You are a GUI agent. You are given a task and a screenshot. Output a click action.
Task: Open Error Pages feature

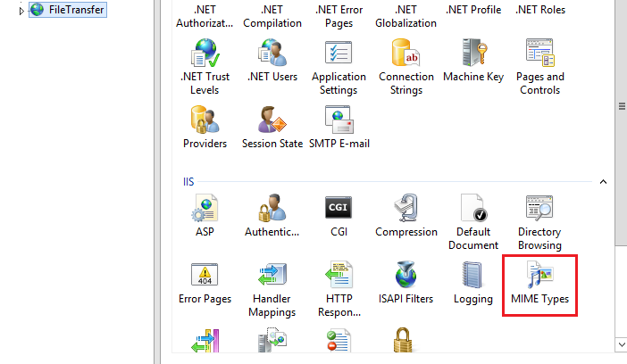205,283
